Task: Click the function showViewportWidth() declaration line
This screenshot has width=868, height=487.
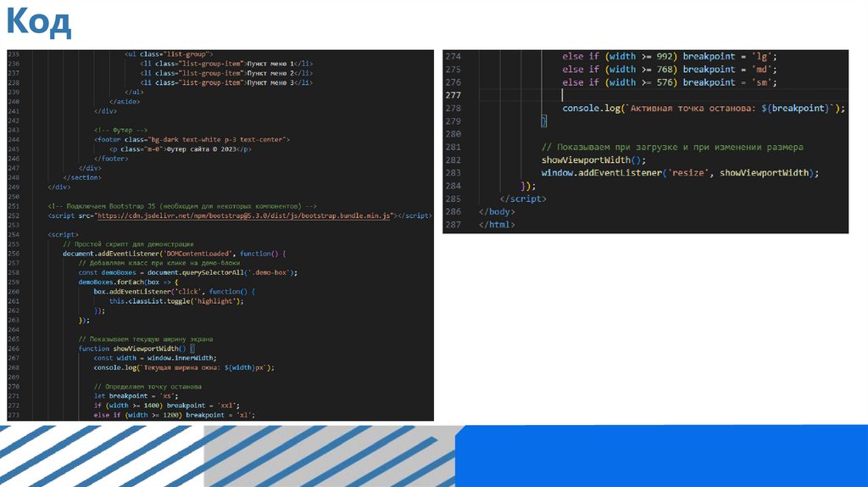Action: (x=136, y=349)
